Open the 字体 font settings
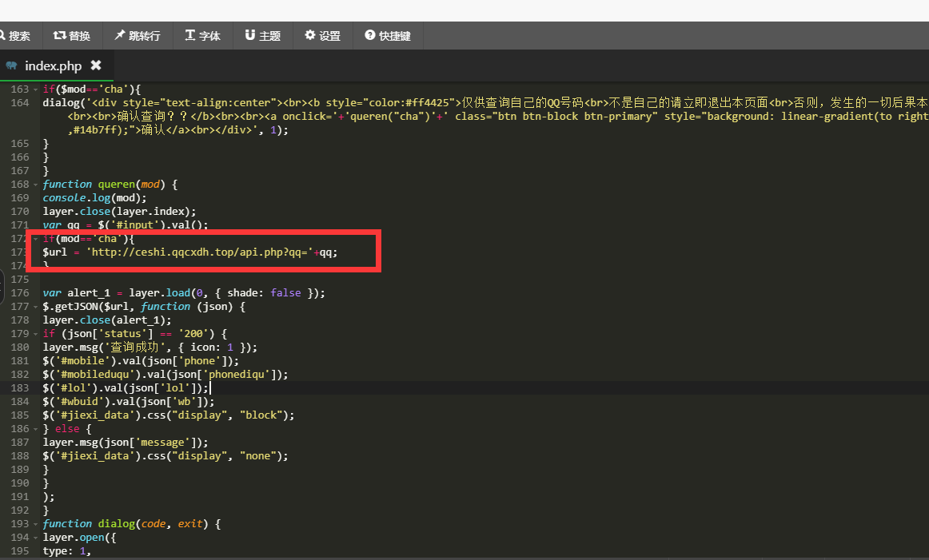 click(x=202, y=36)
